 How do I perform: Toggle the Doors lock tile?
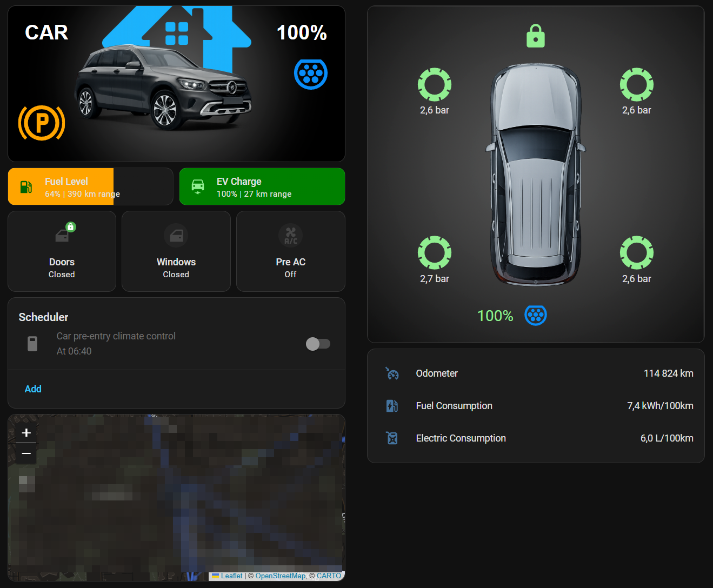point(62,251)
